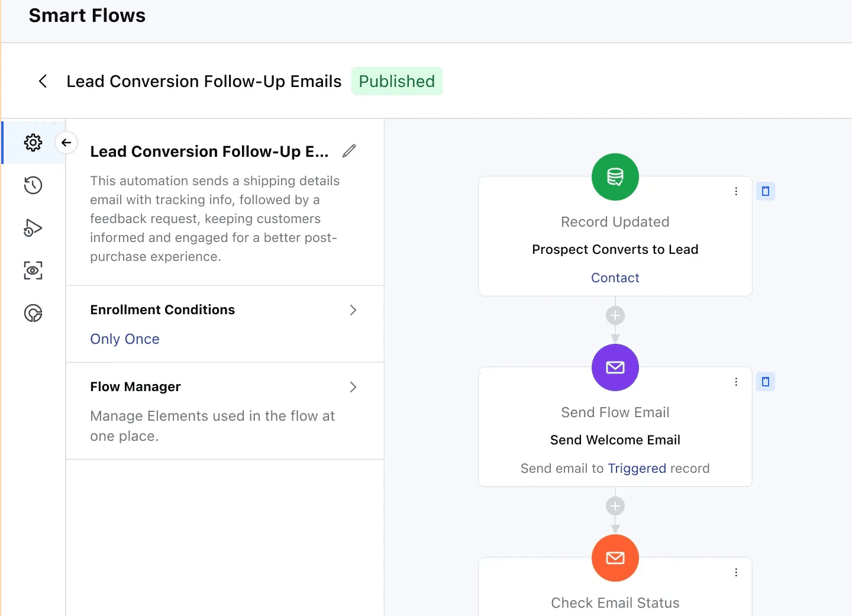
Task: Expand the Flow Manager section
Action: coord(353,387)
